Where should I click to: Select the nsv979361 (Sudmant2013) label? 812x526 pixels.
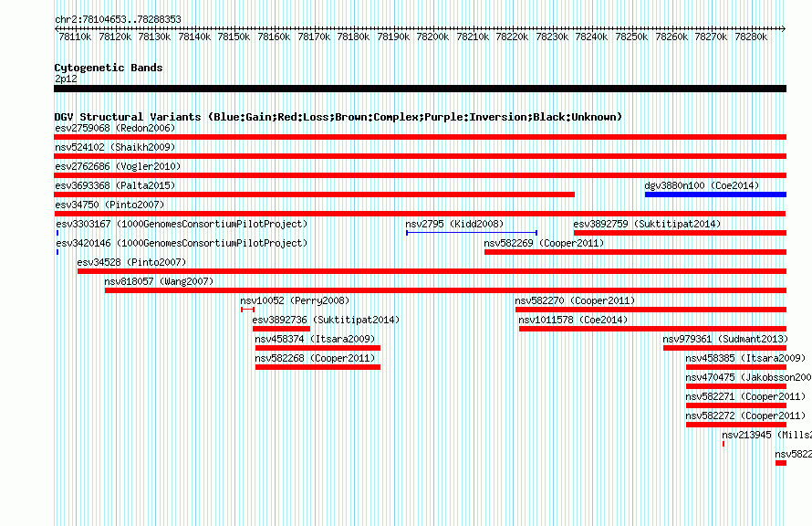coord(725,339)
